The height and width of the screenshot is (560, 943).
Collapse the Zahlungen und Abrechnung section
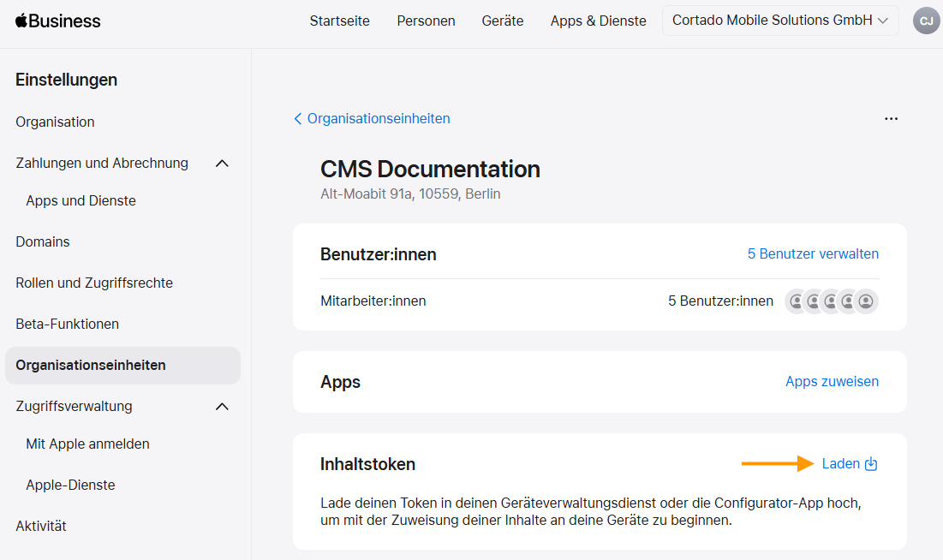[222, 163]
